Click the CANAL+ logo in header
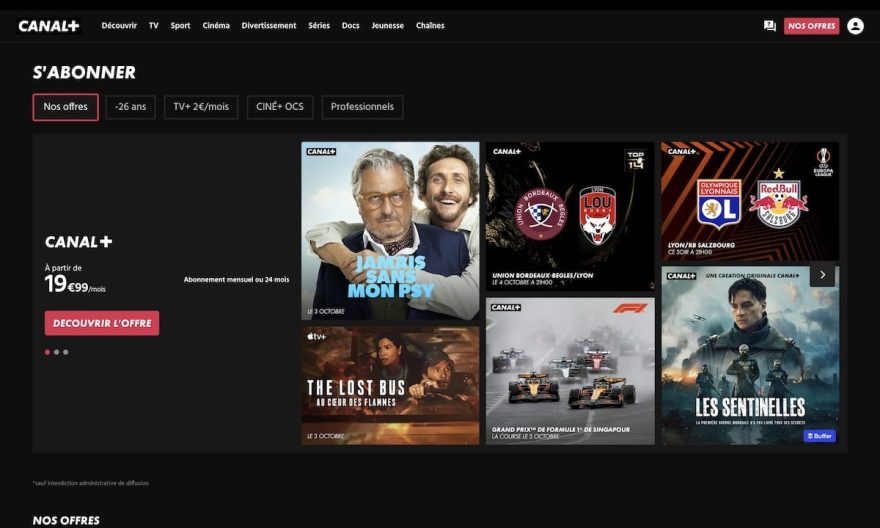Screen dimensions: 880x528 [49, 26]
